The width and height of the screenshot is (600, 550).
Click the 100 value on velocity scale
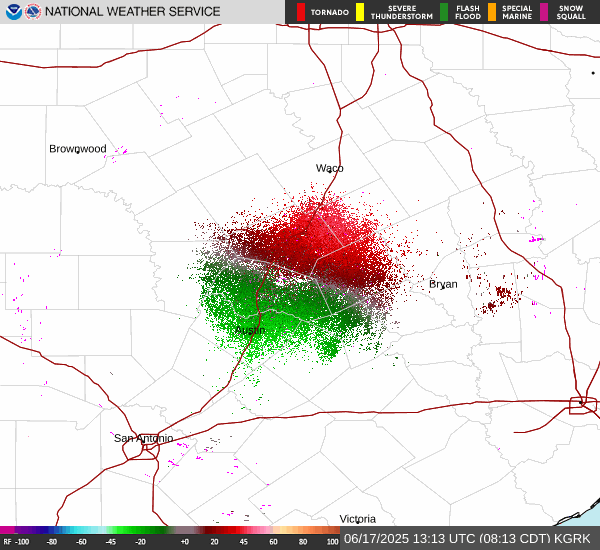click(x=333, y=542)
